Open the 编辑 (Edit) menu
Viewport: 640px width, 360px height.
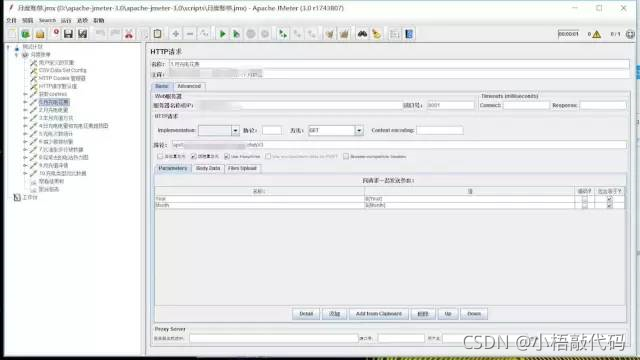[27, 20]
